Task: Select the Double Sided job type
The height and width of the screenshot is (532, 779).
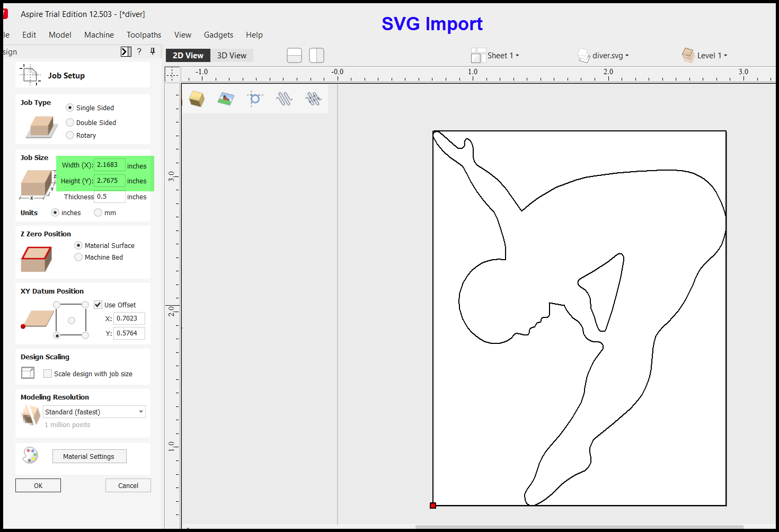Action: [x=91, y=122]
